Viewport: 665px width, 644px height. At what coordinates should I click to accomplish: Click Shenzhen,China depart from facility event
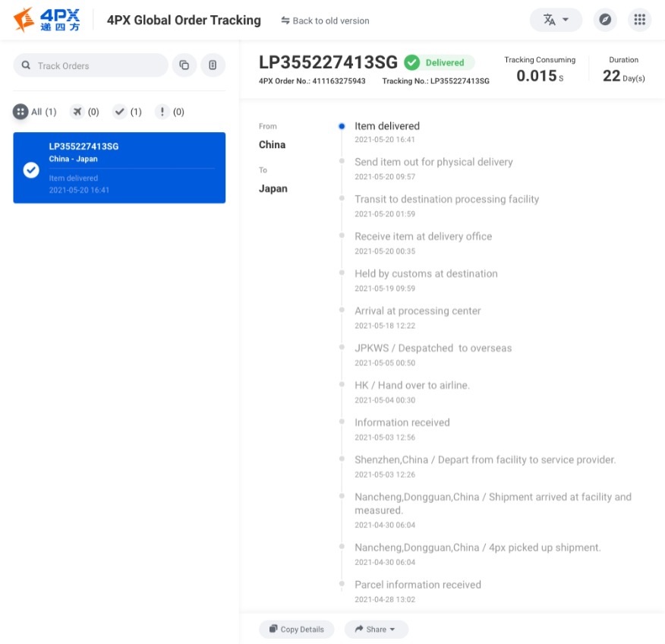click(485, 460)
